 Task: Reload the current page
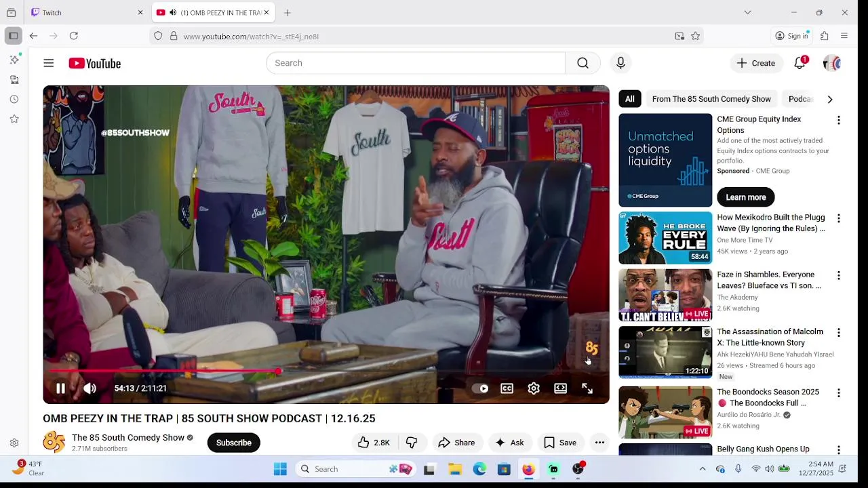[74, 36]
